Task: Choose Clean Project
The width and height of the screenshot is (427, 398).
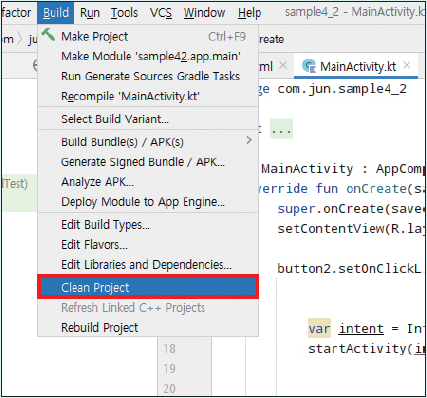Action: point(148,287)
